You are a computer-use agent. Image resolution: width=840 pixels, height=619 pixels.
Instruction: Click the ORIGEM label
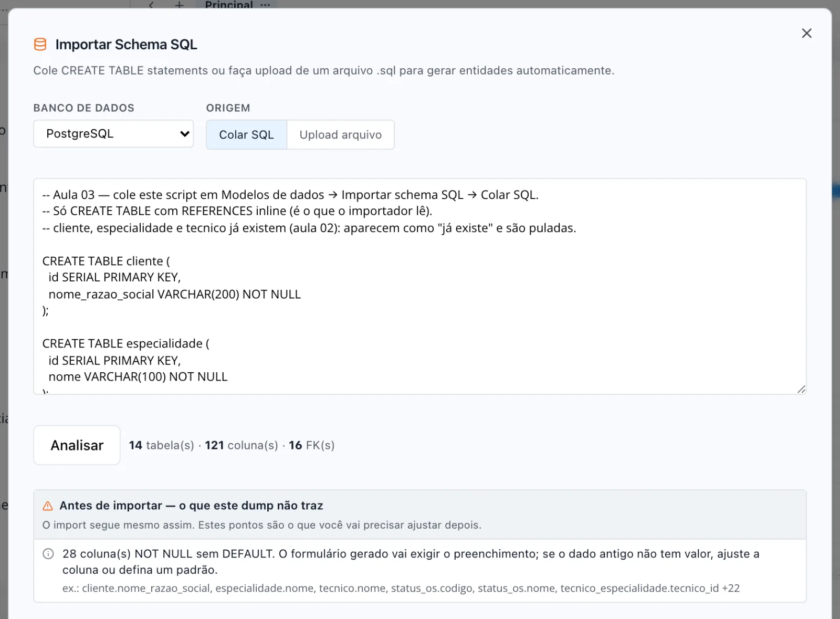228,108
